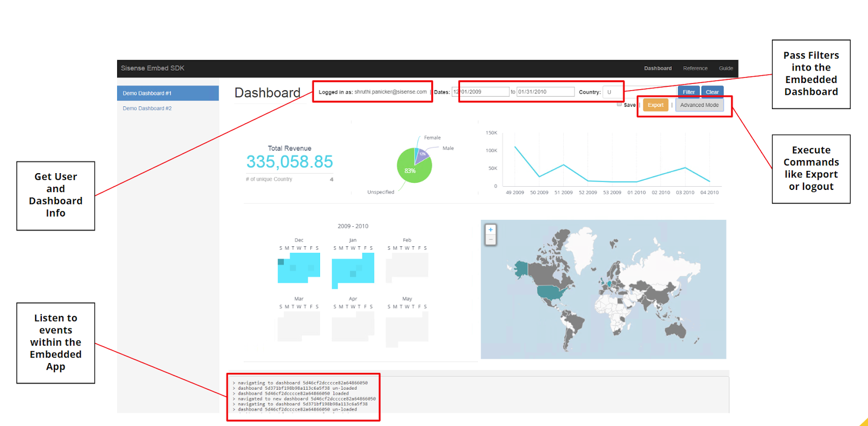Click the end date field showing 01/31/2010
Screen dimensions: 868x426
coord(545,92)
